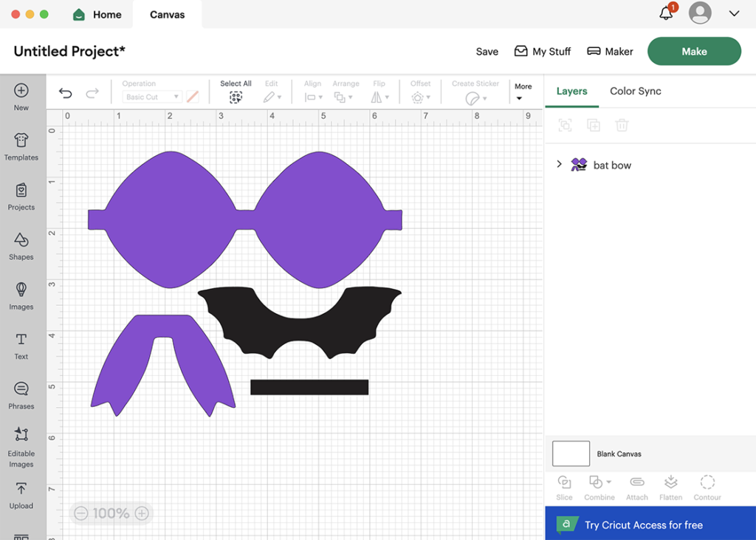Click Try Cricut Access for free banner
The height and width of the screenshot is (540, 756).
pos(650,524)
